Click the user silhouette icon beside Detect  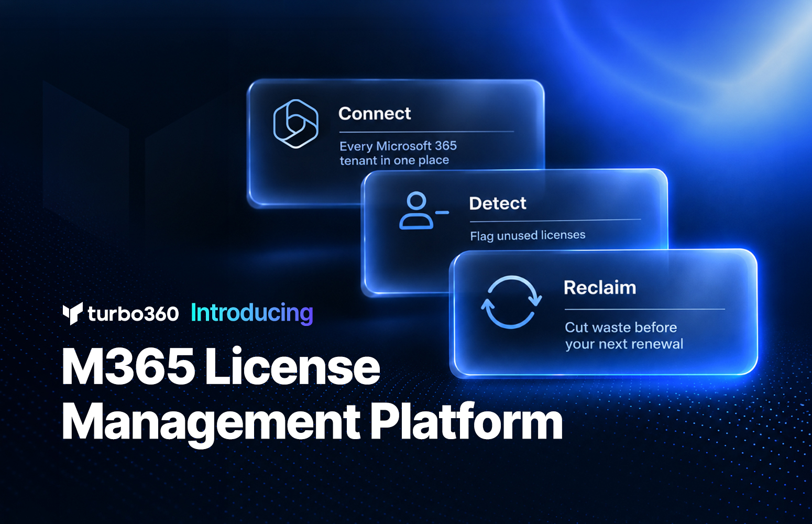click(424, 211)
